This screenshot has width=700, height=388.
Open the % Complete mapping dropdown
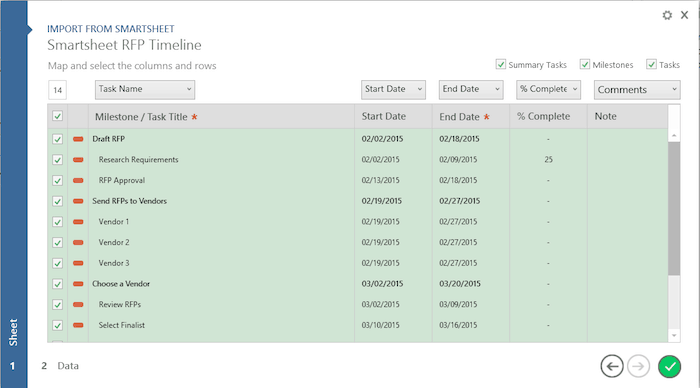(549, 89)
